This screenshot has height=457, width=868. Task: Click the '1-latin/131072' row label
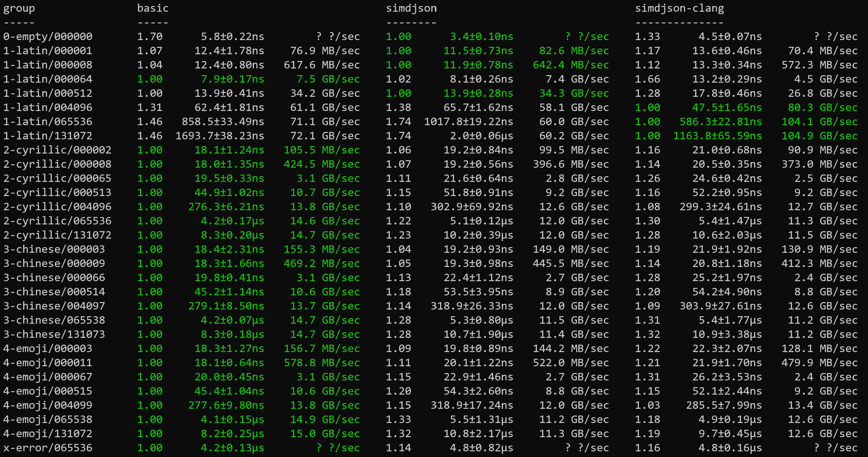coord(48,136)
